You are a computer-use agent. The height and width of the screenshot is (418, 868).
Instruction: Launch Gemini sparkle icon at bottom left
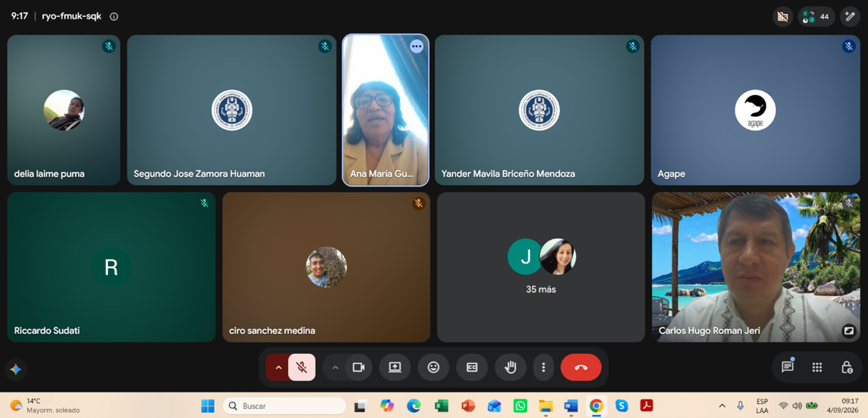(16, 369)
